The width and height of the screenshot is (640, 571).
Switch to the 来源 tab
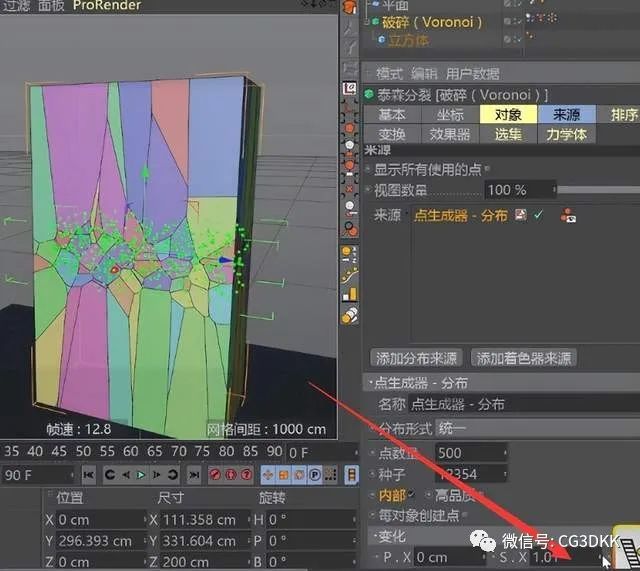[567, 114]
